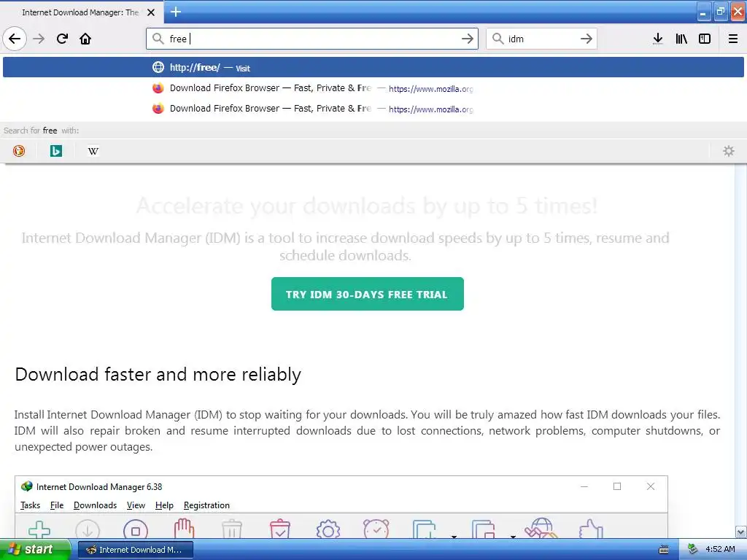Select first Download Firefox Browser suggestion
This screenshot has height=560, width=747.
coord(373,88)
